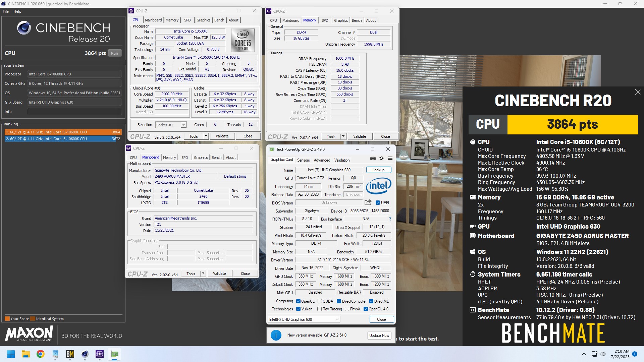Expand Tools dropdown arrow in CPU-Z Mainboard window
Screen dimensions: 644x362
[x=203, y=274]
